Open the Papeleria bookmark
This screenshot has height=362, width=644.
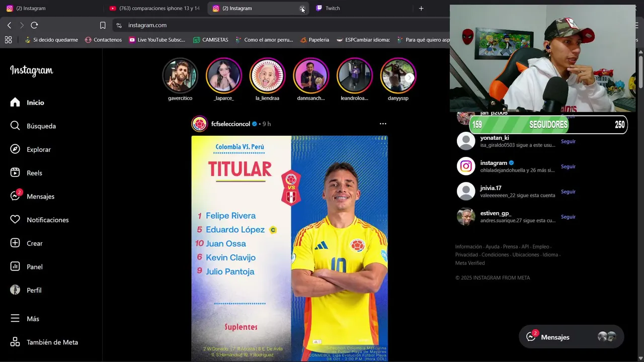[x=314, y=40]
